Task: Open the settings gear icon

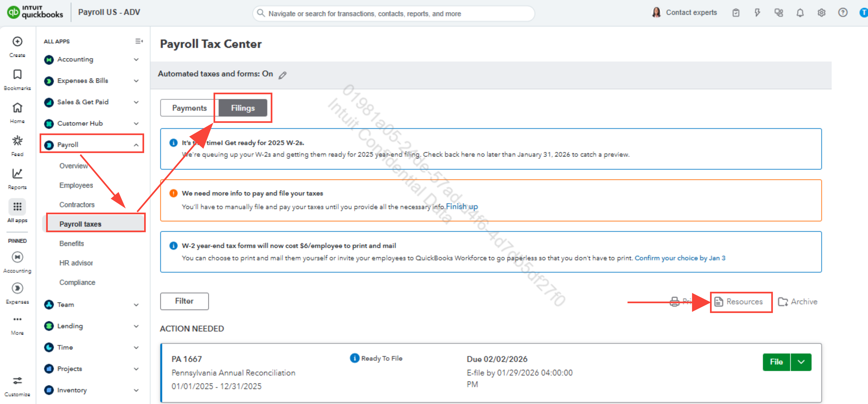Action: click(821, 13)
